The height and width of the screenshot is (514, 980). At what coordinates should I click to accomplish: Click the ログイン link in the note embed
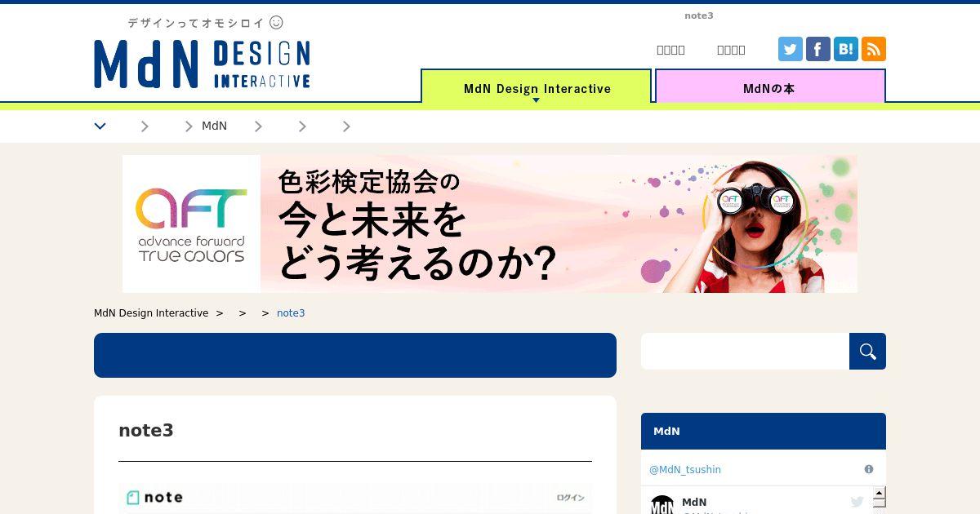pos(570,497)
